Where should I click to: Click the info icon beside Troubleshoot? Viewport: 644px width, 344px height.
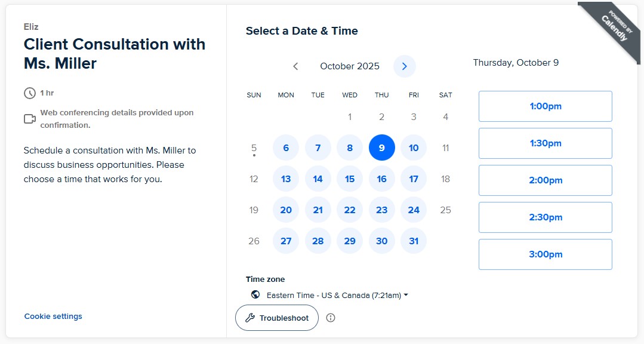[331, 318]
